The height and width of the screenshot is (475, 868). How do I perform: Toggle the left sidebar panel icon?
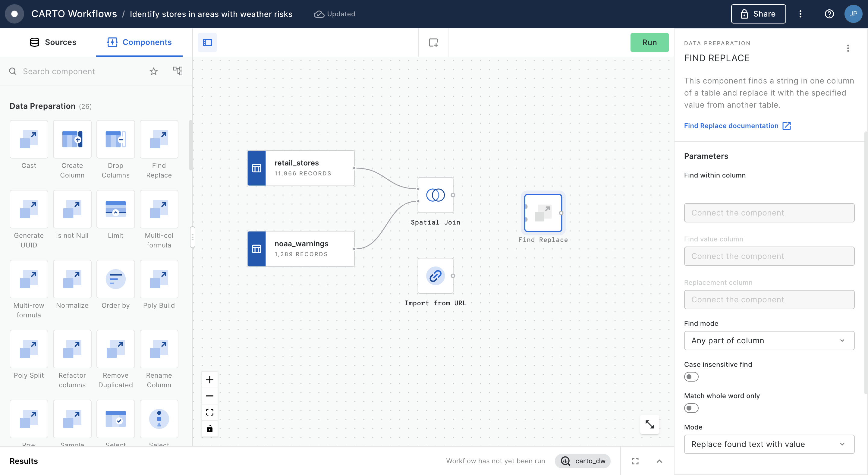pyautogui.click(x=207, y=42)
